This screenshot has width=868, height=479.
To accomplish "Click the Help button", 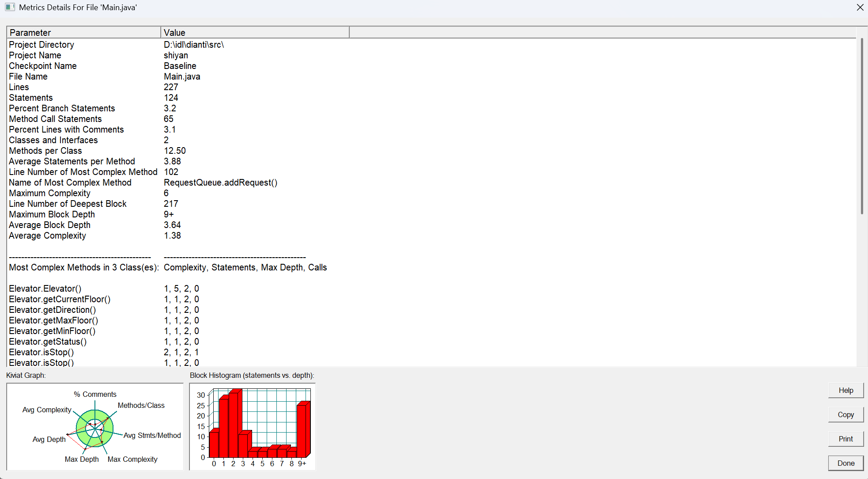I will click(x=845, y=390).
